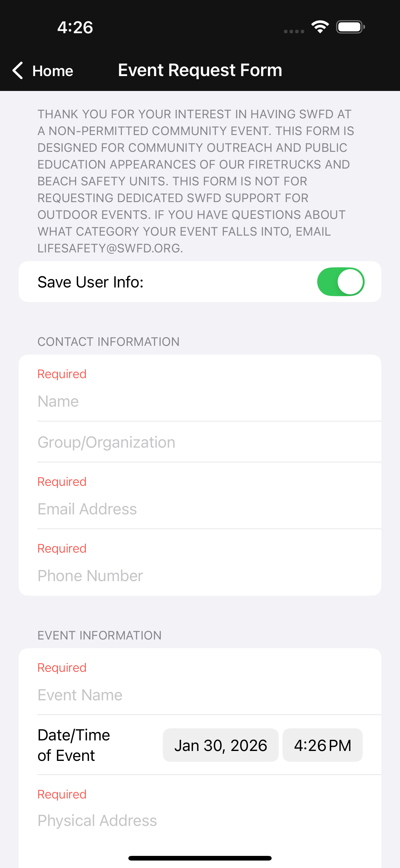
Task: Open the 4:26 PM time picker
Action: [322, 745]
